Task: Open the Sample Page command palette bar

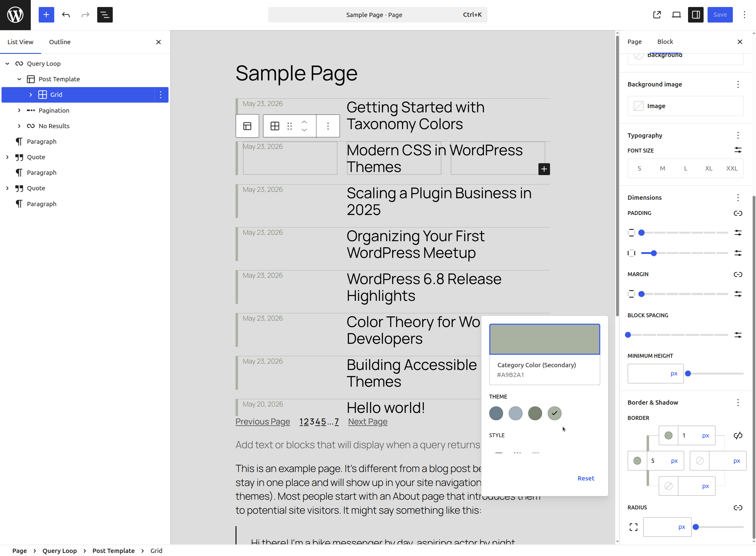Action: 378,15
